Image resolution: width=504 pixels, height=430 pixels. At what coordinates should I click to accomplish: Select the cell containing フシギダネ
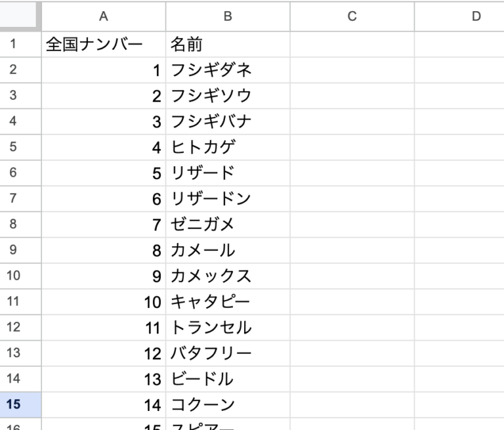(227, 70)
